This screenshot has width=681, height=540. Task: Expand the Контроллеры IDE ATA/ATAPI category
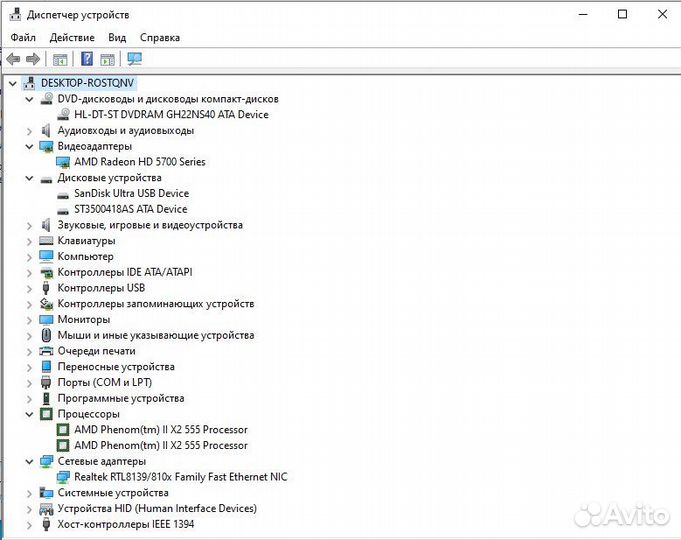pyautogui.click(x=29, y=273)
